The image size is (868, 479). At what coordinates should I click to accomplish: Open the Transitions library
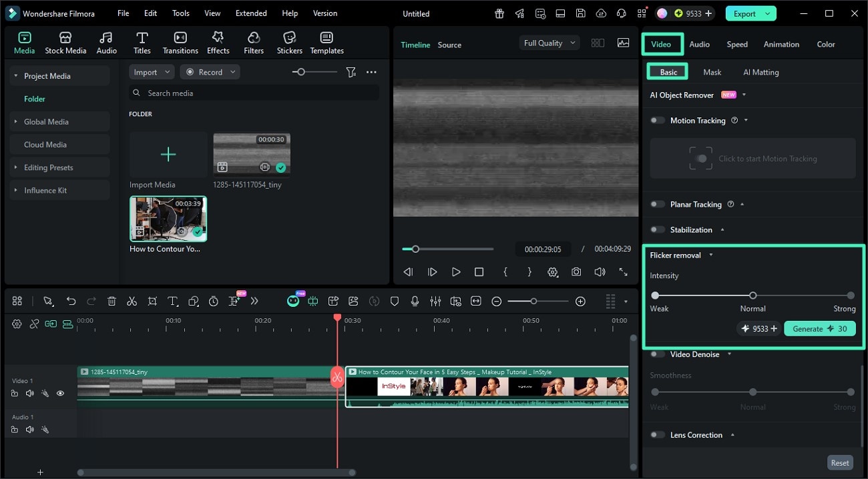180,43
